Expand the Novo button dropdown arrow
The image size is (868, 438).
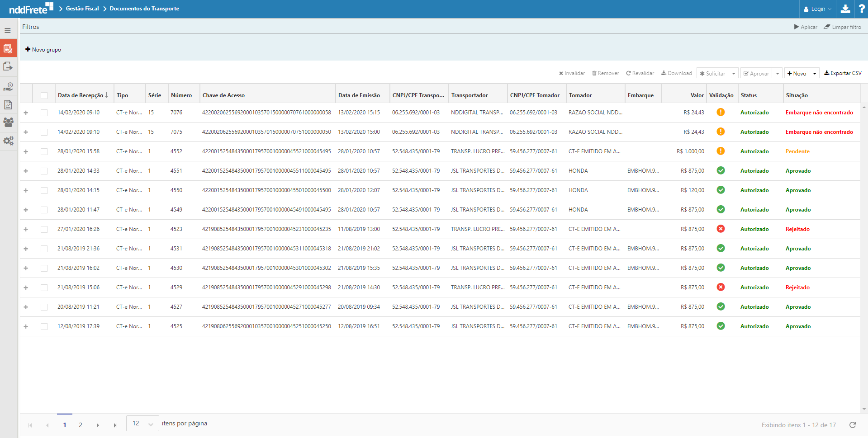(814, 74)
